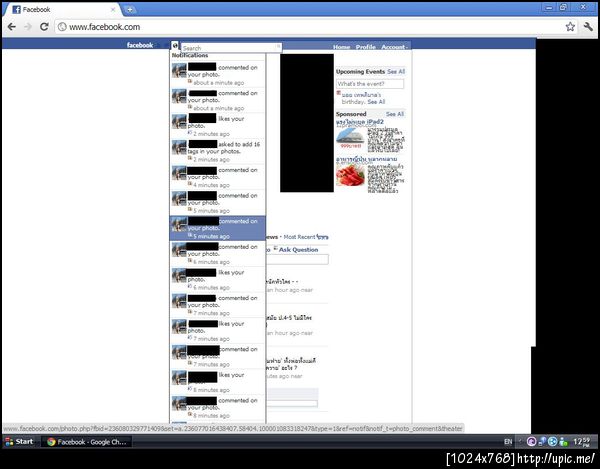Image resolution: width=600 pixels, height=469 pixels.
Task: Switch feed to Most Recent
Action: 300,237
